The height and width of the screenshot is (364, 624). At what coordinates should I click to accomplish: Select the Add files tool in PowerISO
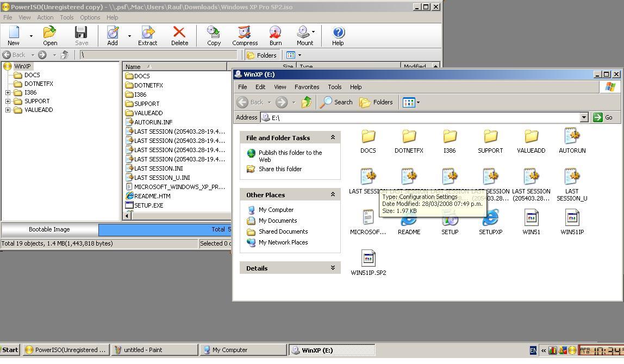pos(112,35)
